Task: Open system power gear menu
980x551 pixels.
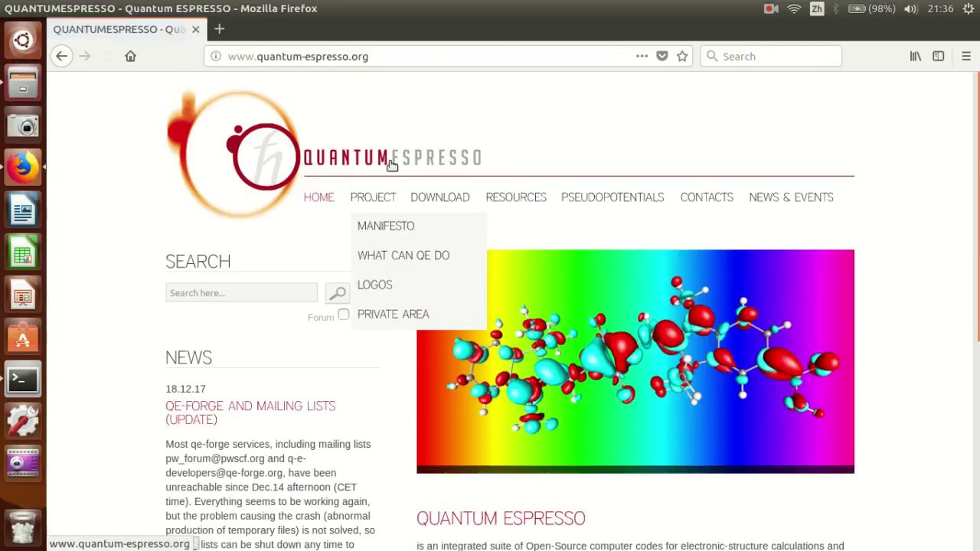Action: pos(969,8)
